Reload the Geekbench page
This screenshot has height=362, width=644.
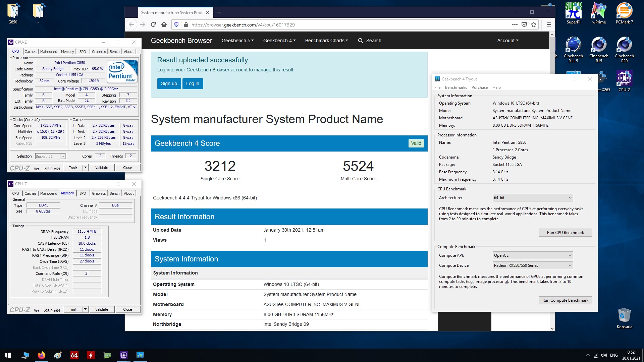click(153, 24)
